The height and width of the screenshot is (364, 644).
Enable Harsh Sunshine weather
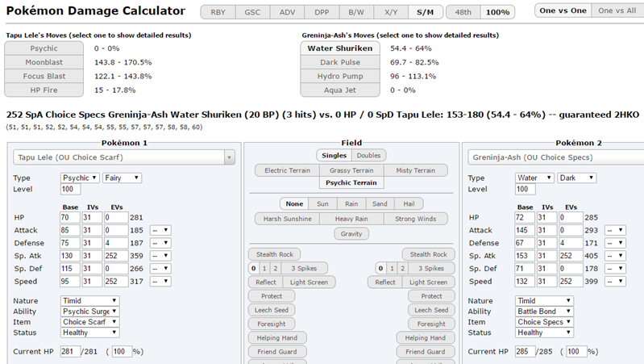coord(287,219)
